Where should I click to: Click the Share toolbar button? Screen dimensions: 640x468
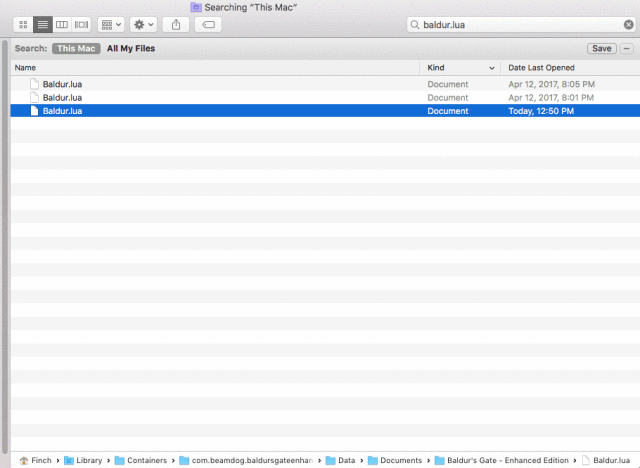pyautogui.click(x=176, y=25)
